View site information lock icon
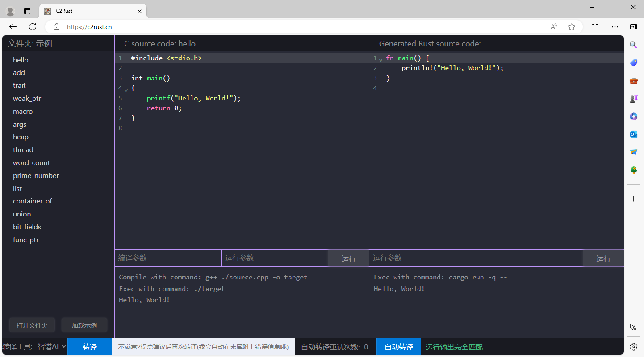The image size is (644, 357). click(57, 27)
